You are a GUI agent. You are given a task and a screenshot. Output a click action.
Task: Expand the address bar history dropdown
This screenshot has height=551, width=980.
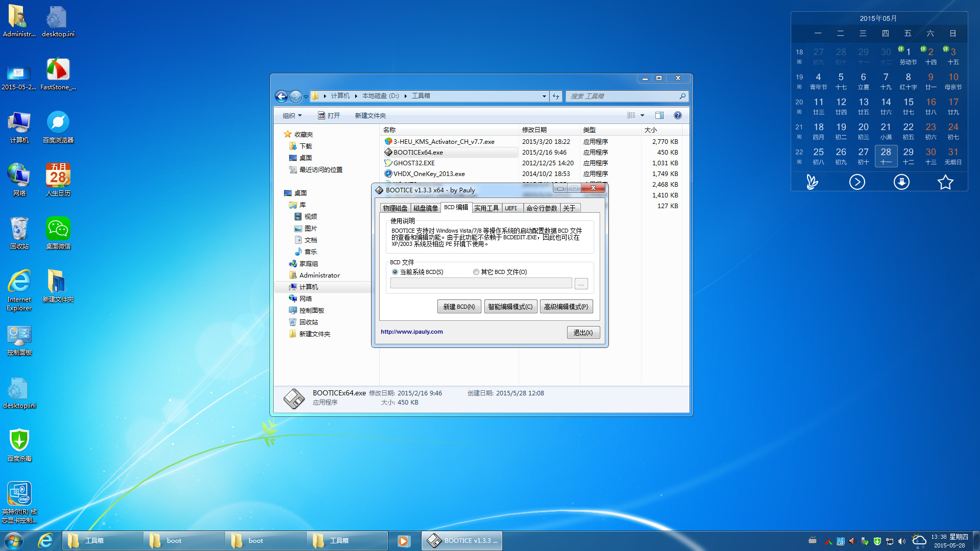coord(544,96)
